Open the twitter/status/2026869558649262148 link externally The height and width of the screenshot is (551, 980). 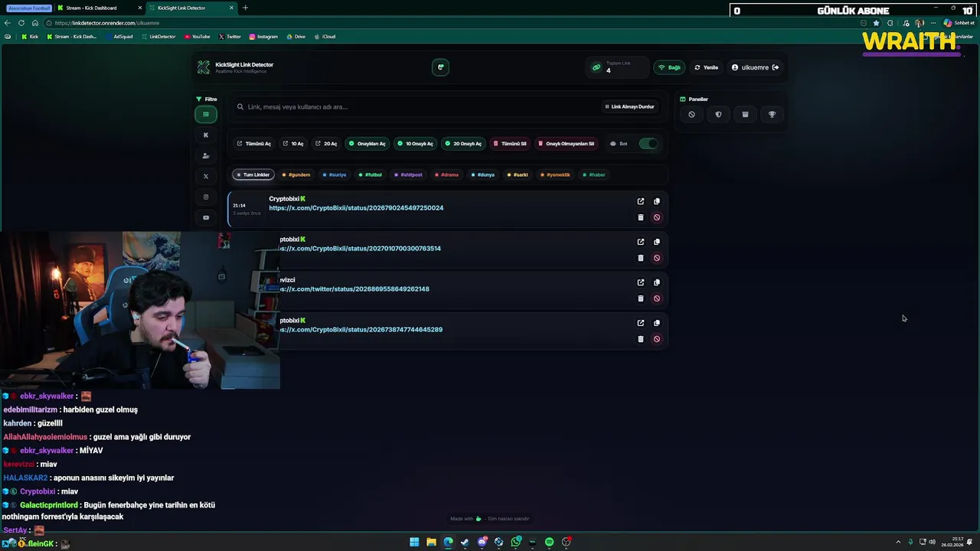641,282
